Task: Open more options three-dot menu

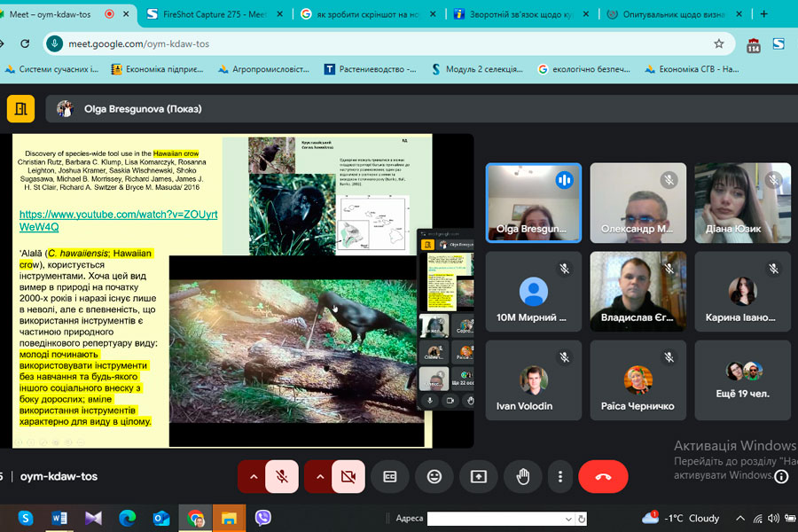Action: [560, 476]
